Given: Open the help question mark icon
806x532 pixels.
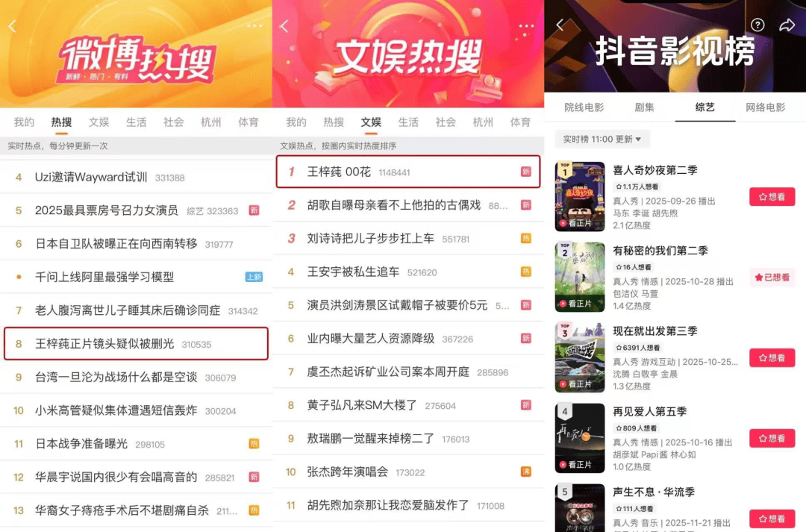Looking at the screenshot, I should 757,25.
